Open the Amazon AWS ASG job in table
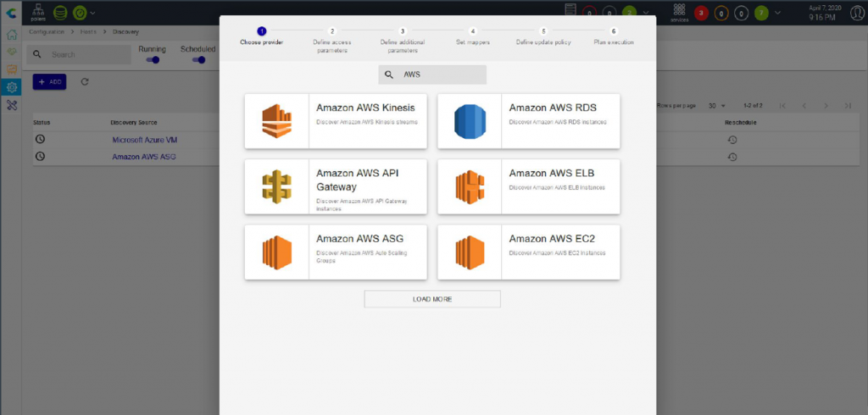Image resolution: width=868 pixels, height=415 pixels. 144,157
